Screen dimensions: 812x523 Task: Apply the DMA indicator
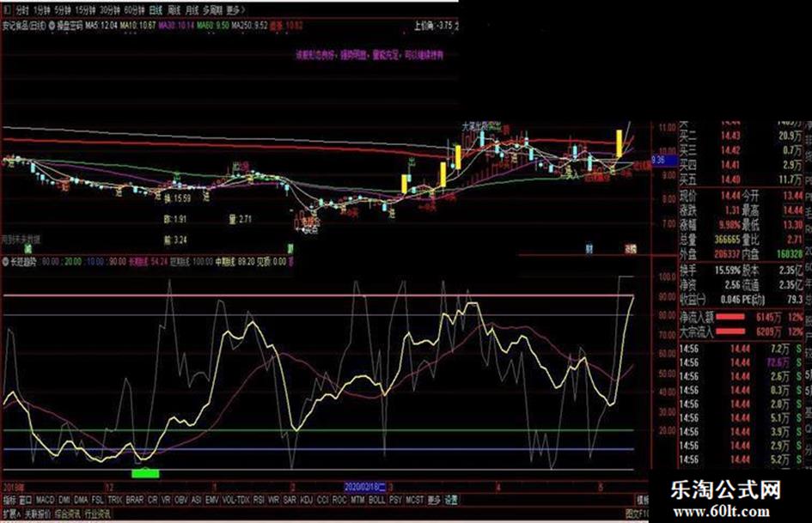tap(81, 500)
